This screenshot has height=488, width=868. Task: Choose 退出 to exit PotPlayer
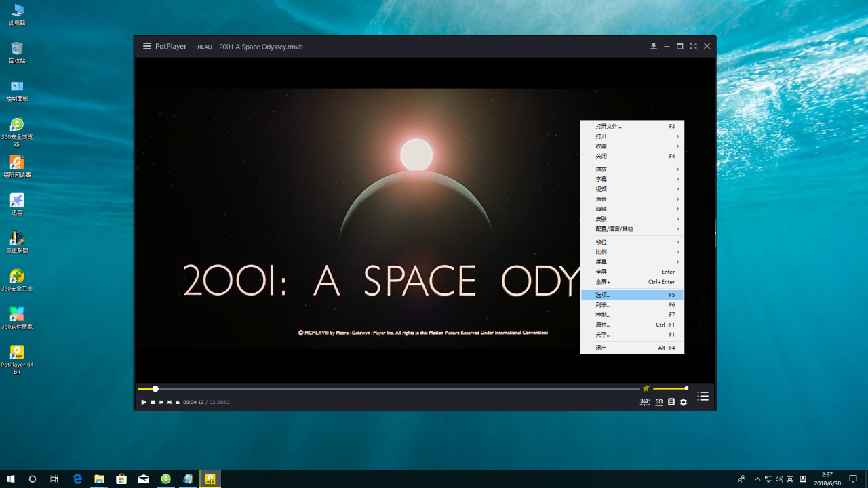pos(632,348)
